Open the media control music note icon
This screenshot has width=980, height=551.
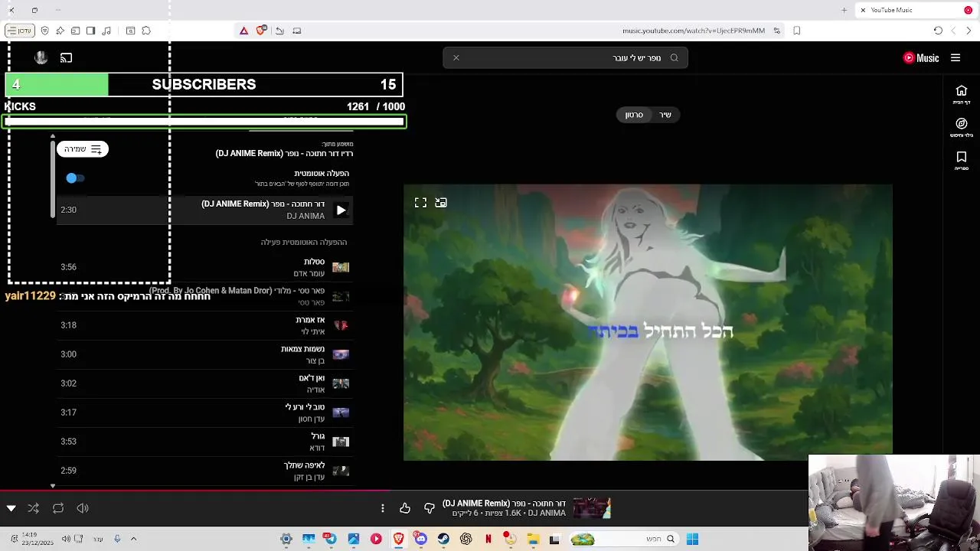[106, 31]
